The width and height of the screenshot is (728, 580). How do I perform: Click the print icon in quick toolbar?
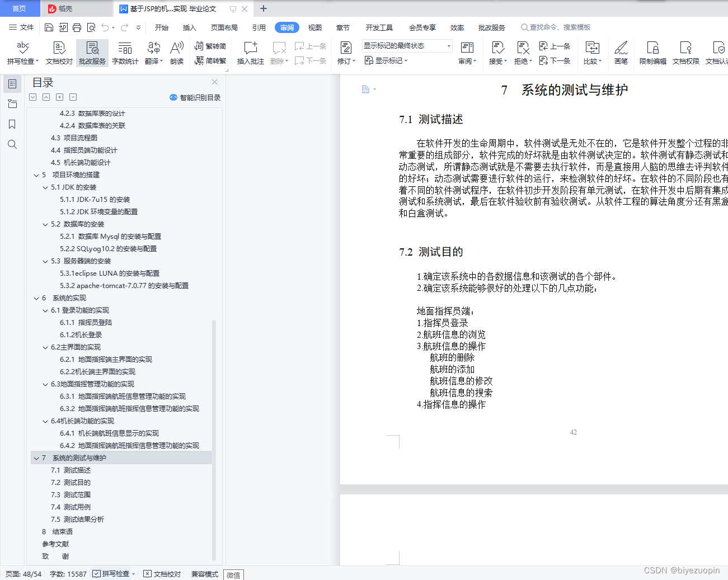pos(77,27)
